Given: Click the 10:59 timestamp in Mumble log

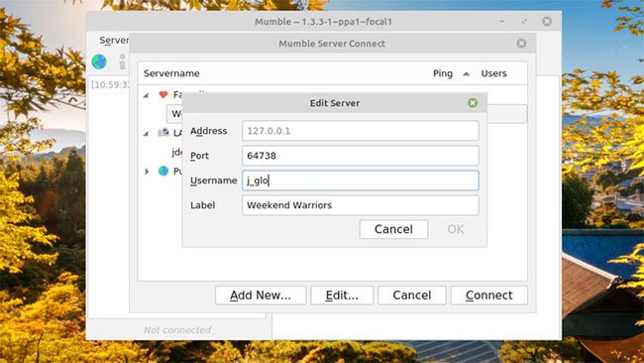Looking at the screenshot, I should [110, 84].
